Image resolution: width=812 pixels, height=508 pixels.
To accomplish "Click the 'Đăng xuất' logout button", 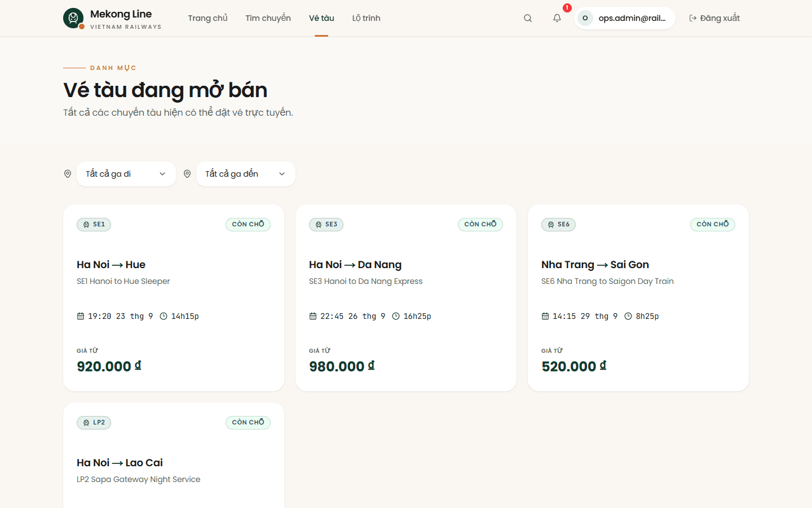I will [x=714, y=18].
